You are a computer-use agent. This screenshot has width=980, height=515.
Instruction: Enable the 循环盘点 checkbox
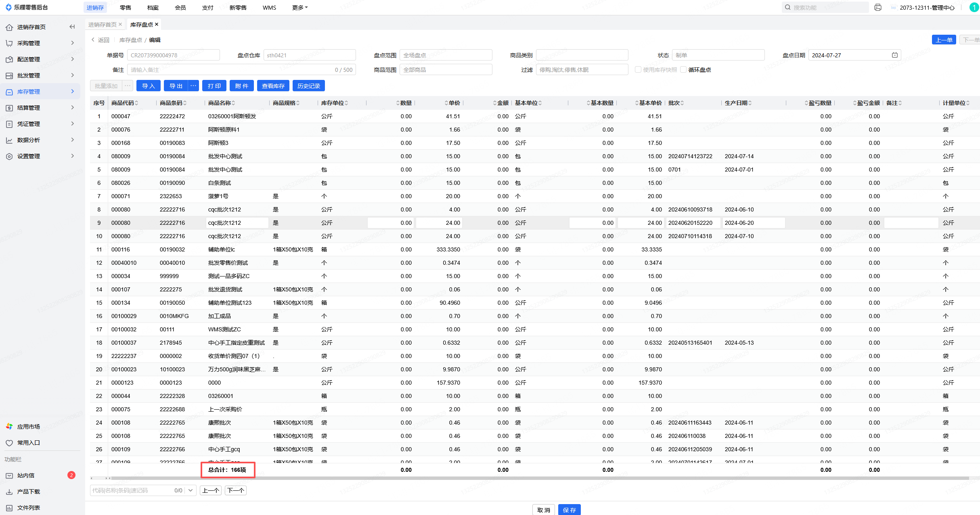pos(683,70)
